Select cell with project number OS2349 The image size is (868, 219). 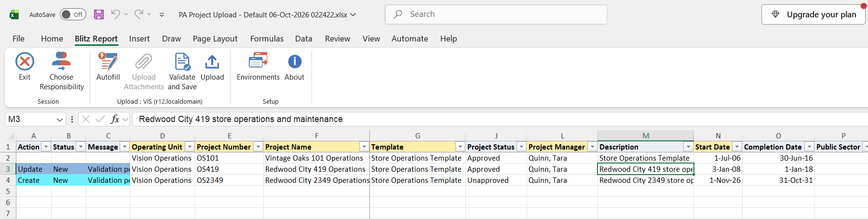click(229, 180)
